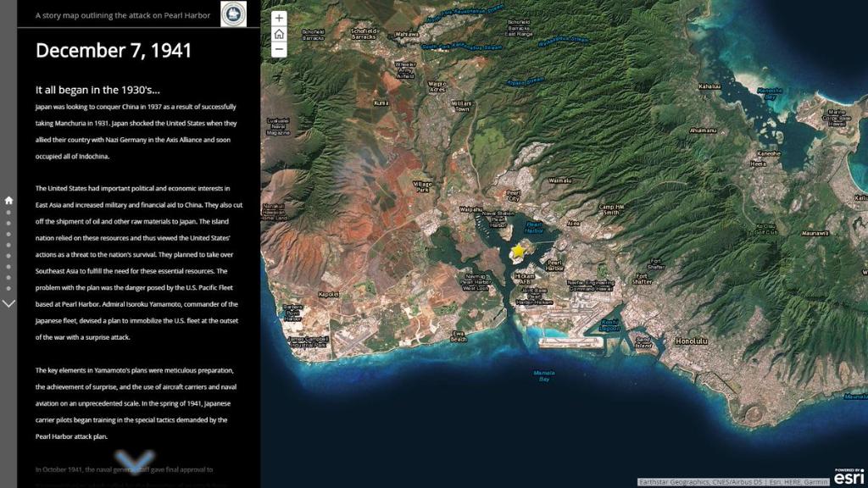Click the Barbers Point Harbor label
This screenshot has height=488, width=868.
click(292, 313)
